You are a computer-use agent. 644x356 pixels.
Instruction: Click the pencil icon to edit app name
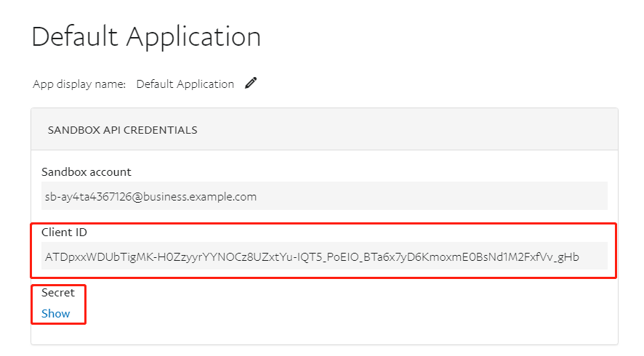click(x=251, y=84)
